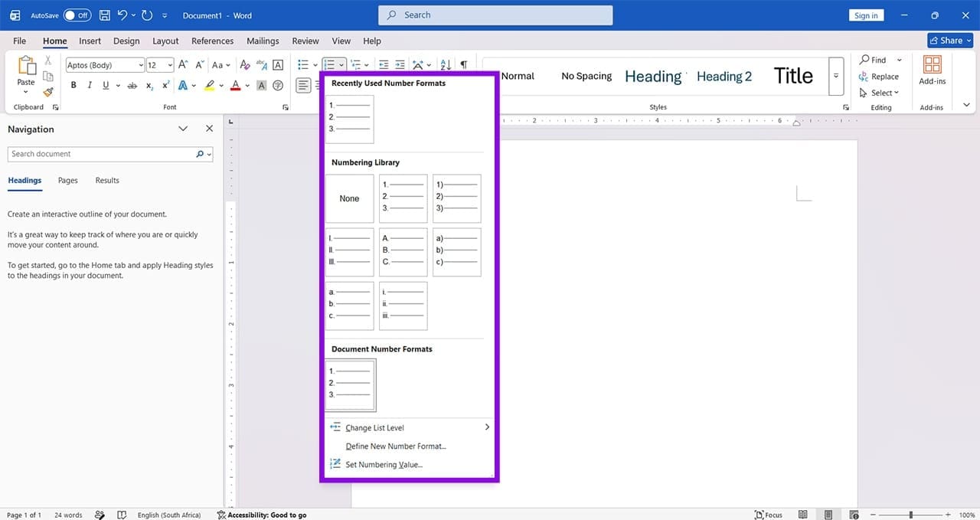Toggle Bold formatting
This screenshot has width=980, height=520.
[x=73, y=86]
